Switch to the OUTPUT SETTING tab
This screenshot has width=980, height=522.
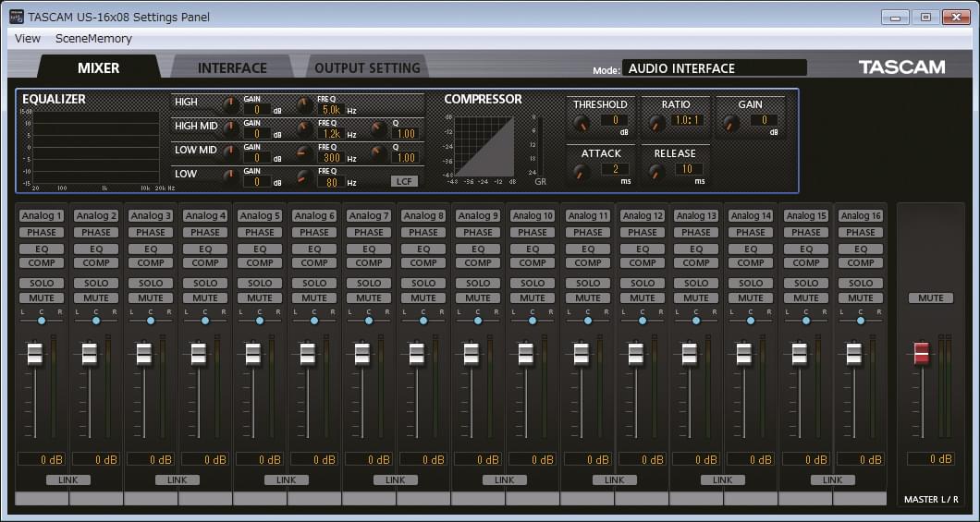[x=368, y=67]
